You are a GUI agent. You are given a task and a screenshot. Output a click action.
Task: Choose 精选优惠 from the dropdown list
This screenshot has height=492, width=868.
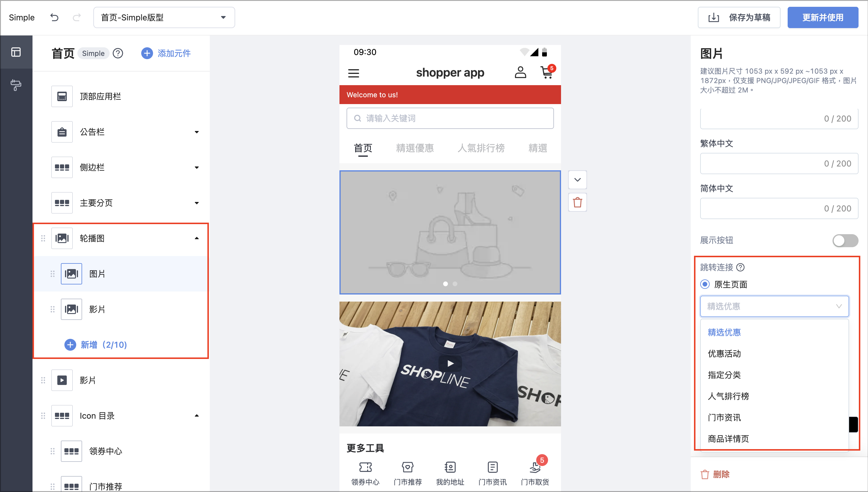tap(774, 332)
